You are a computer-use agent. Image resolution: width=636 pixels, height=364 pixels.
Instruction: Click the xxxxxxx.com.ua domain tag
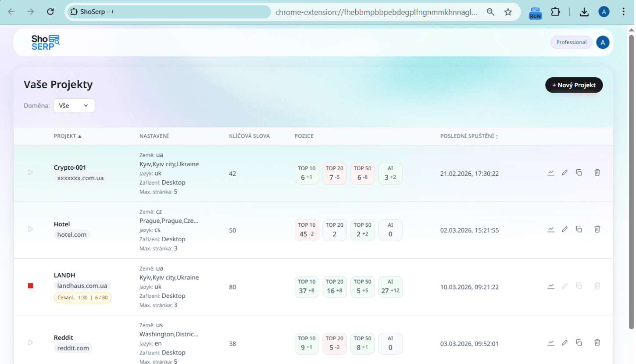(x=81, y=178)
